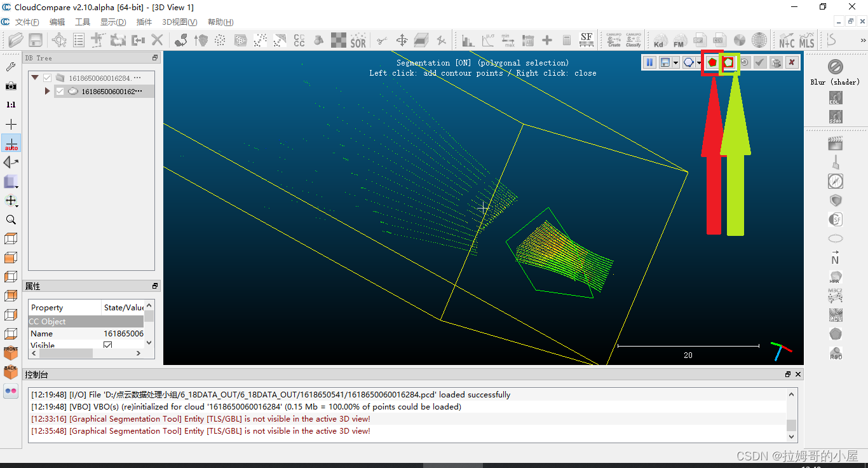The image size is (868, 468).
Task: Toggle checkbox of root folder in DB Tree
Action: coord(47,78)
